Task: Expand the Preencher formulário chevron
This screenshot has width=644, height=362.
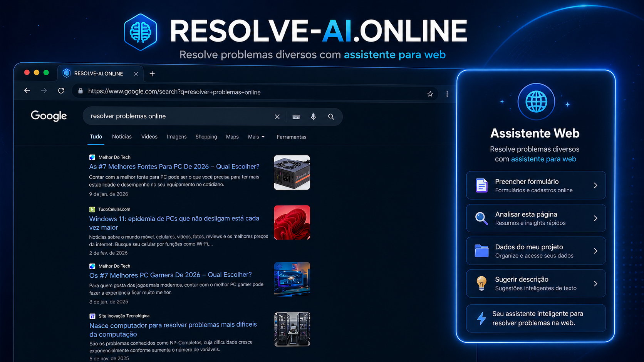Action: coord(595,185)
